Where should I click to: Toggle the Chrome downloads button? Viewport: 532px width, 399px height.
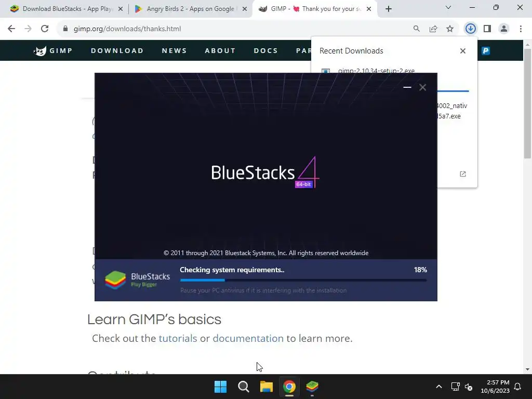[471, 29]
